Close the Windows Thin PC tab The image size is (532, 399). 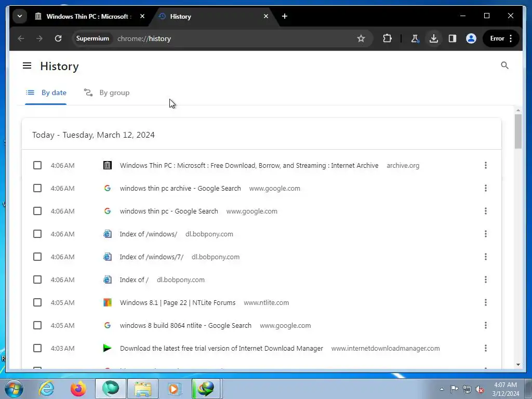point(142,16)
